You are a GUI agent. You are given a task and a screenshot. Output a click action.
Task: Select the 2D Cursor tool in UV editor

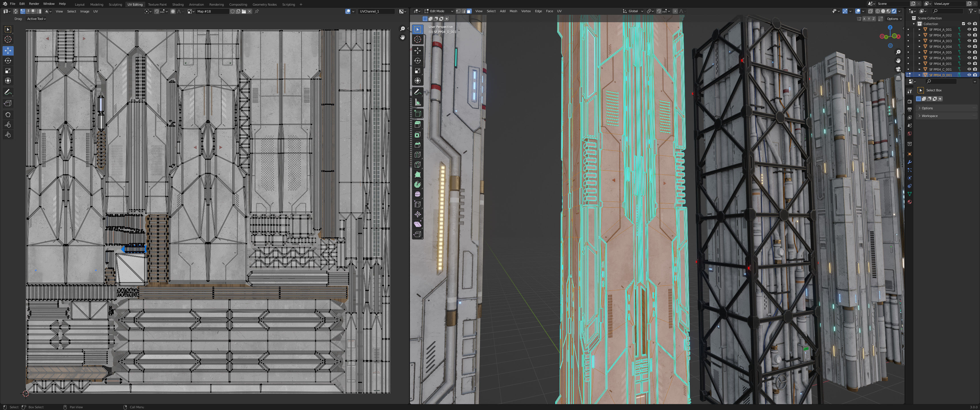[8, 39]
